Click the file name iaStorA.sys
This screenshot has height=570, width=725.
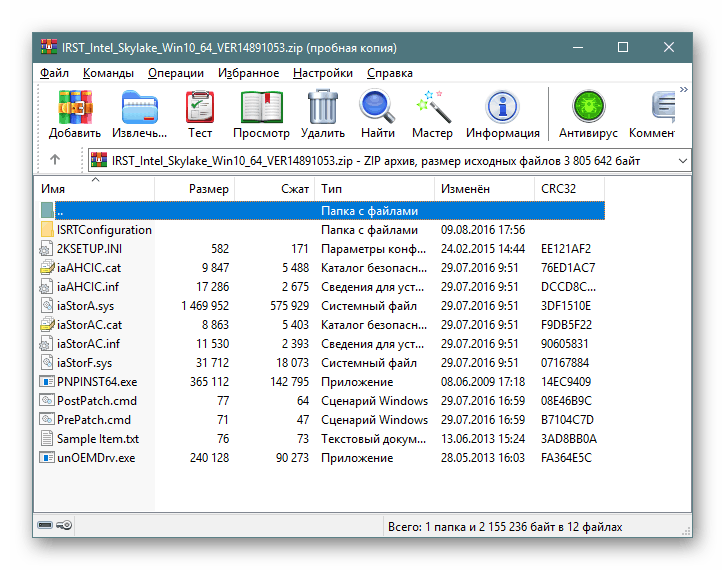point(86,306)
